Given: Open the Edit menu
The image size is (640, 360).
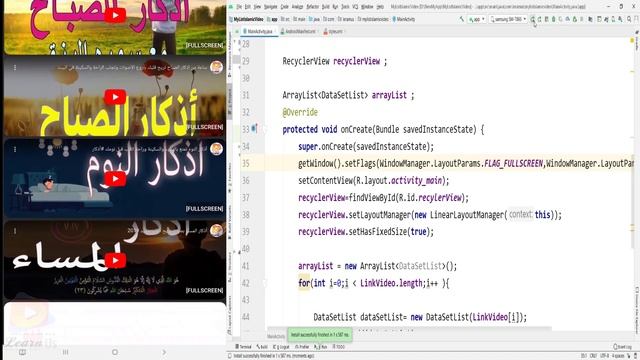Looking at the screenshot, I should (x=248, y=7).
